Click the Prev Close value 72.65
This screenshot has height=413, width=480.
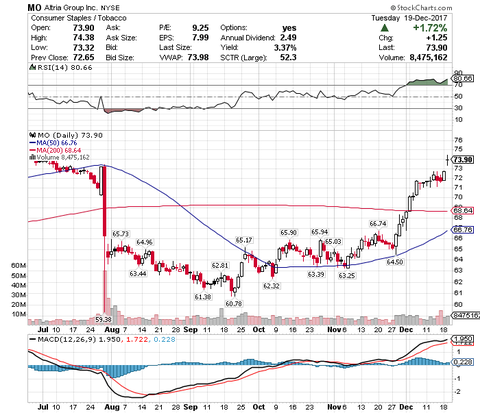(84, 57)
